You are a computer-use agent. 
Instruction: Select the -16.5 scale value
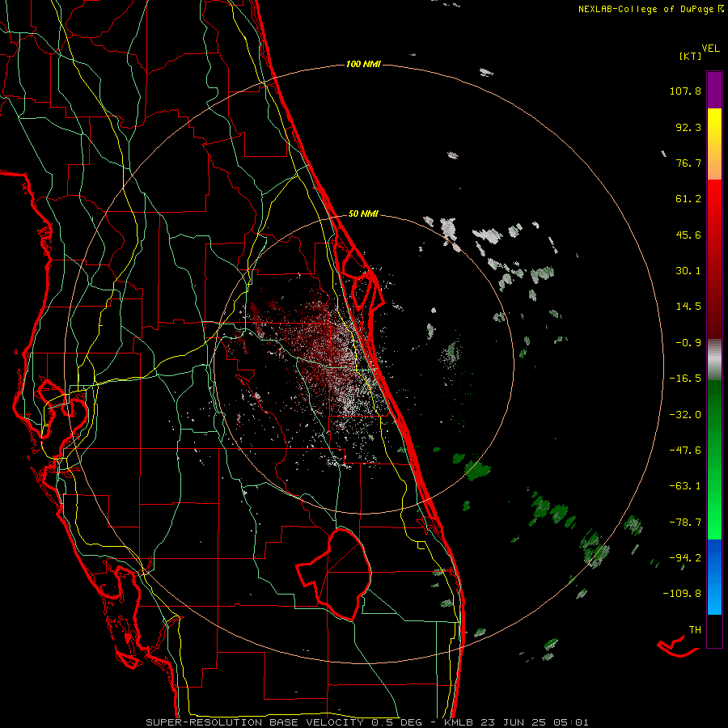click(685, 379)
